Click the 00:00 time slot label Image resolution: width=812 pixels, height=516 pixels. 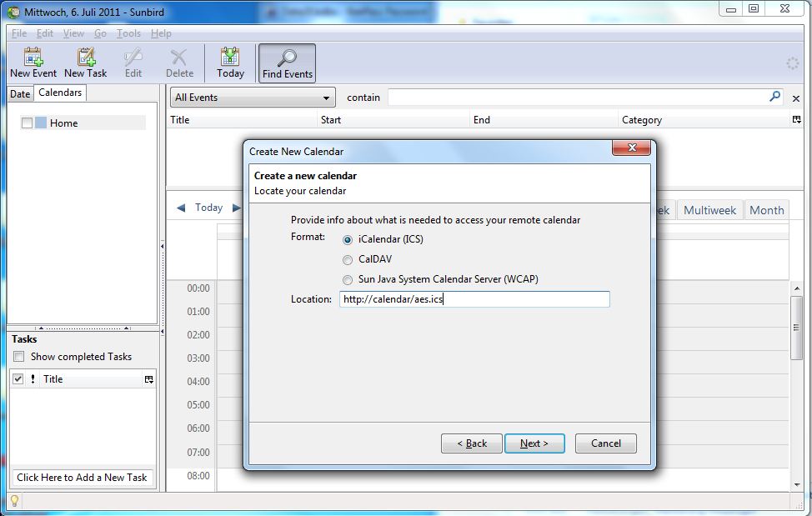pyautogui.click(x=198, y=288)
